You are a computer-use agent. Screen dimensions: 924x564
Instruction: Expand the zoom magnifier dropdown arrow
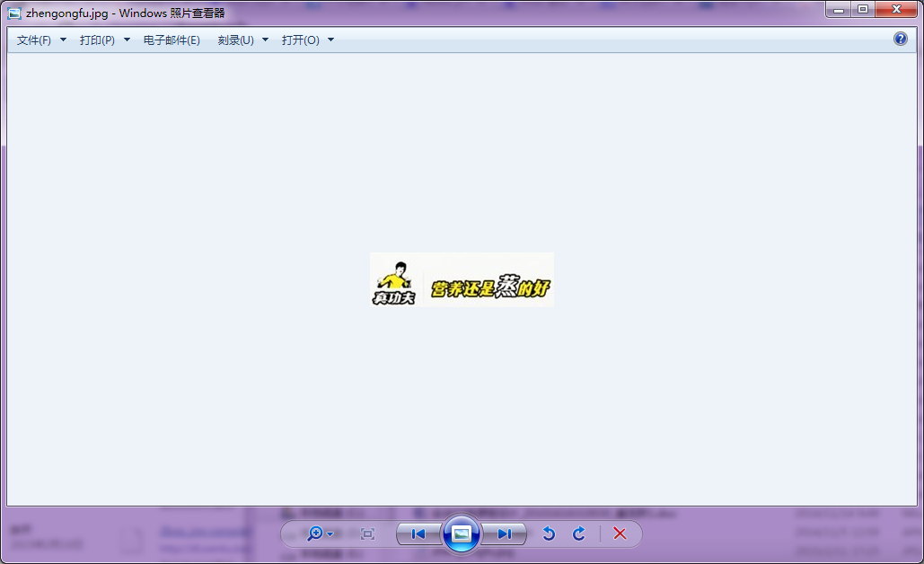(330, 534)
